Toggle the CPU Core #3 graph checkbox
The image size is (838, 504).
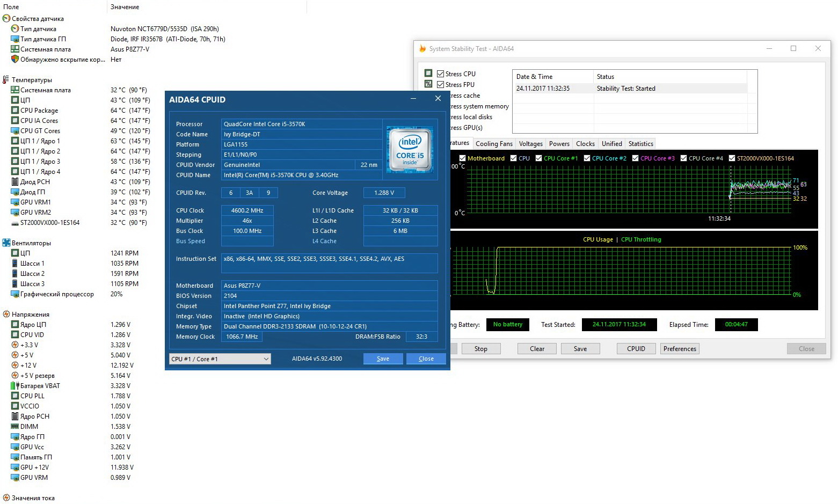pyautogui.click(x=635, y=158)
